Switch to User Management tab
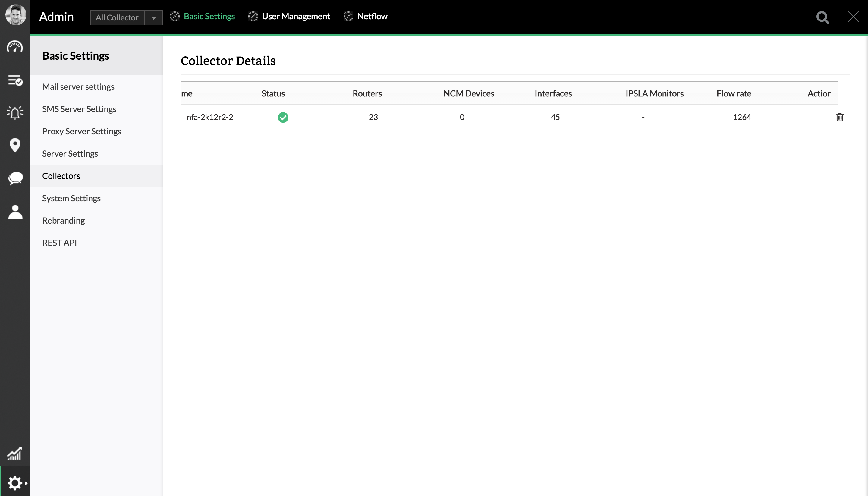The image size is (868, 496). click(x=296, y=16)
